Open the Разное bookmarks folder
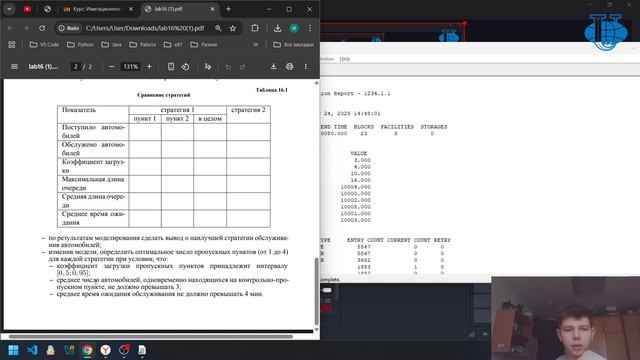Viewport: 640px width, 360px height. [x=204, y=44]
